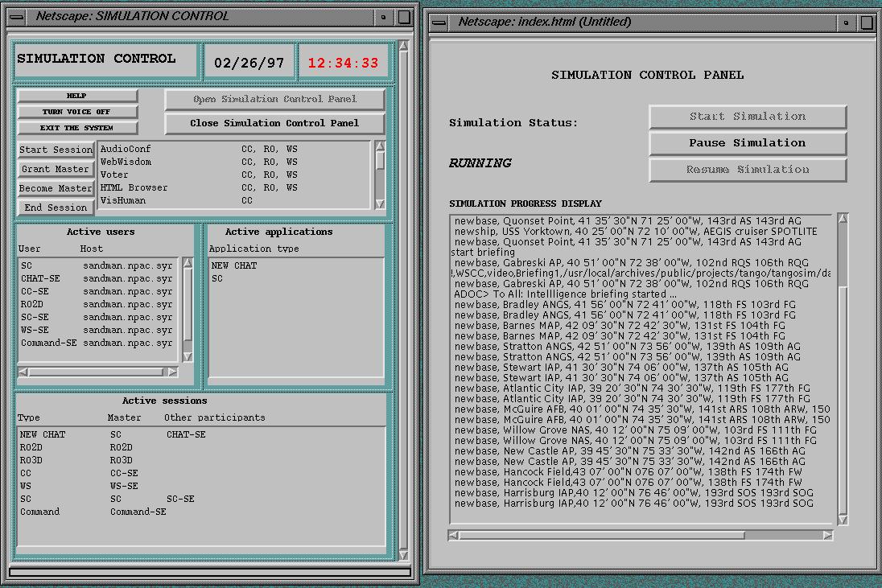
Task: Select user WS-SE in Active users
Action: point(98,330)
